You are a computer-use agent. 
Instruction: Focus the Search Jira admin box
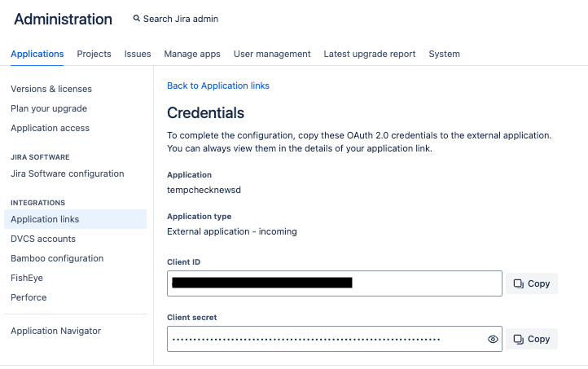(x=181, y=19)
